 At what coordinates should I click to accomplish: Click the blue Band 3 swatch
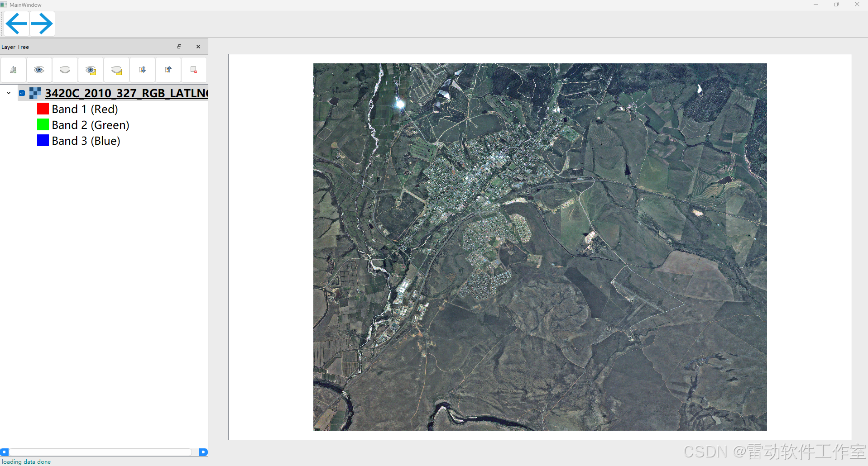pos(43,141)
